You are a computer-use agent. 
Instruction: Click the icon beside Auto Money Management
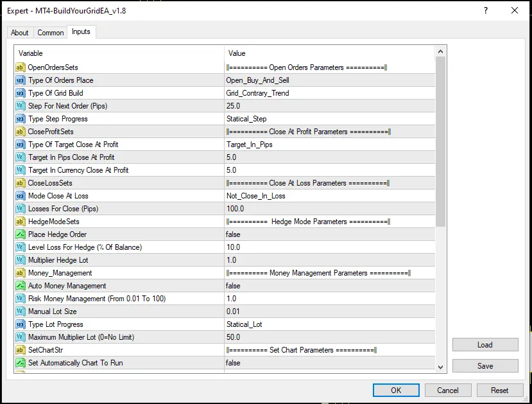(x=20, y=286)
